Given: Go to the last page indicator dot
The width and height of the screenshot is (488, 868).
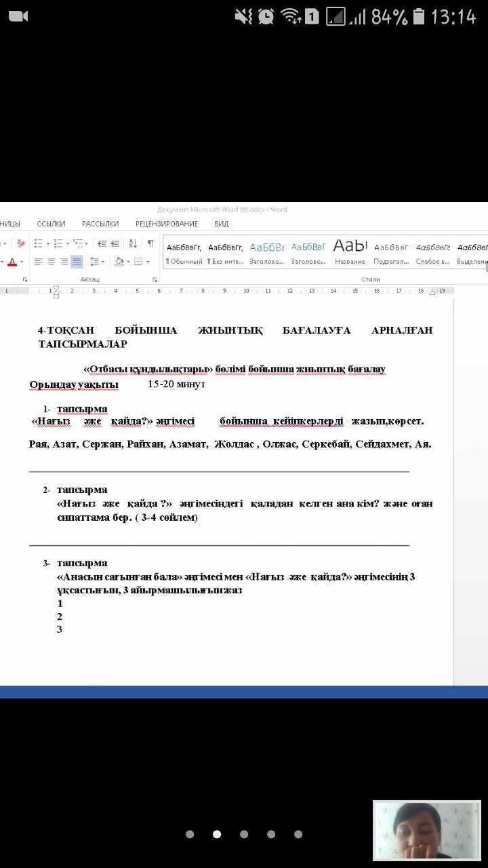Looking at the screenshot, I should [298, 834].
